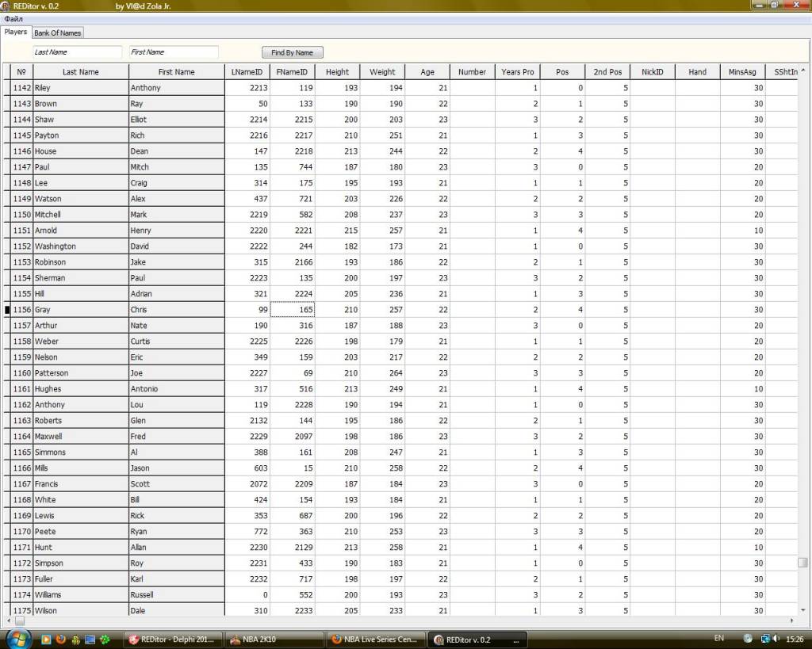Click the vertical scrollbar down arrow

(803, 610)
